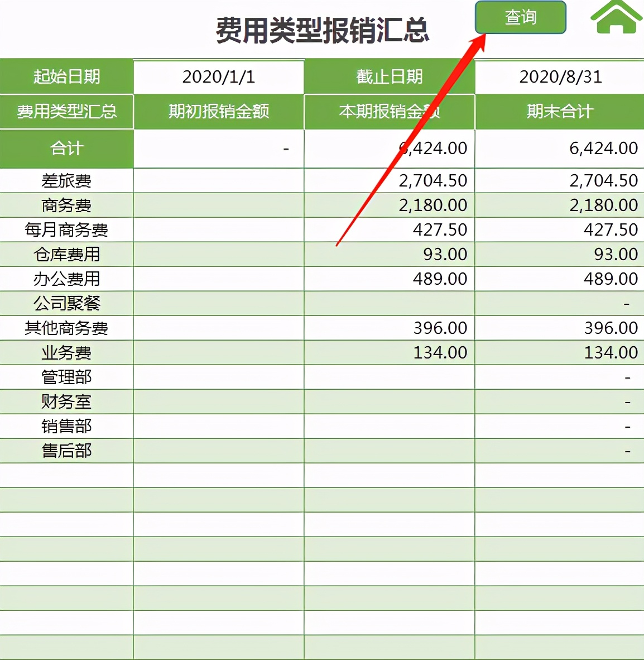Select the 期初报销金额 column header
Image resolution: width=644 pixels, height=660 pixels.
219,111
